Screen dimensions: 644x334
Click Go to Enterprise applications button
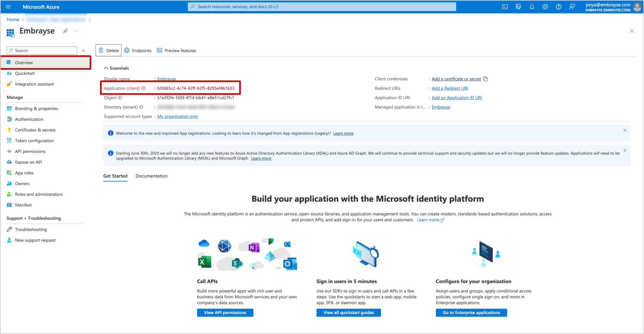point(471,313)
